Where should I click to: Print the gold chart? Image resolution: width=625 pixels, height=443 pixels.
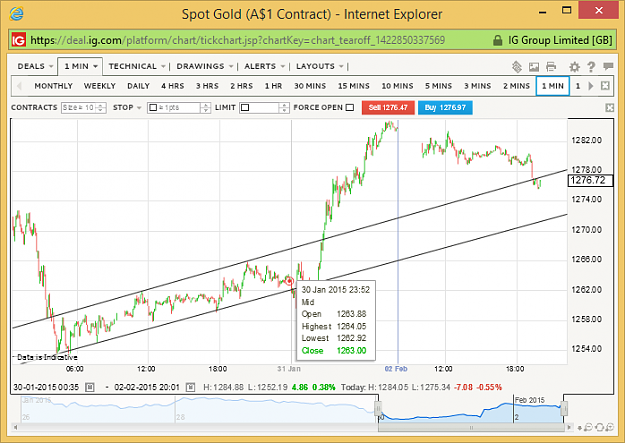click(551, 67)
